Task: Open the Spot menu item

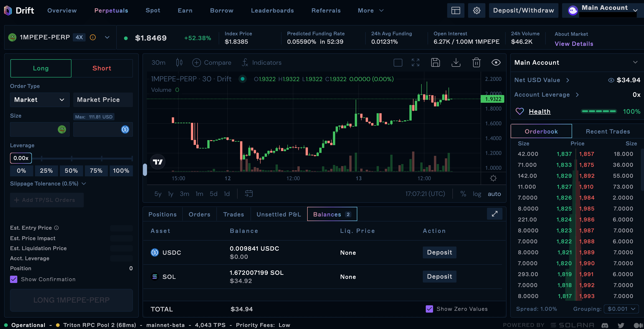Action: 153,10
